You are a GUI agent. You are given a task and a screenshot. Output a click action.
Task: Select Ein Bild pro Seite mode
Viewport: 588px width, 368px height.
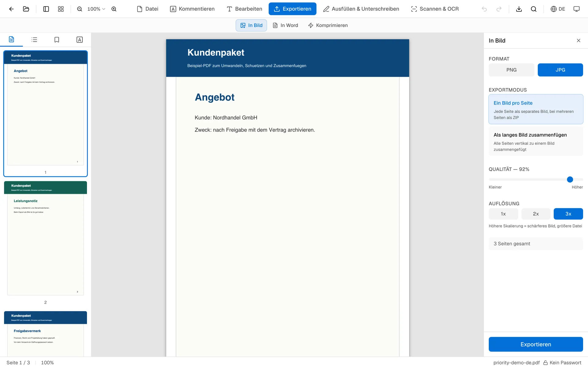pyautogui.click(x=536, y=109)
